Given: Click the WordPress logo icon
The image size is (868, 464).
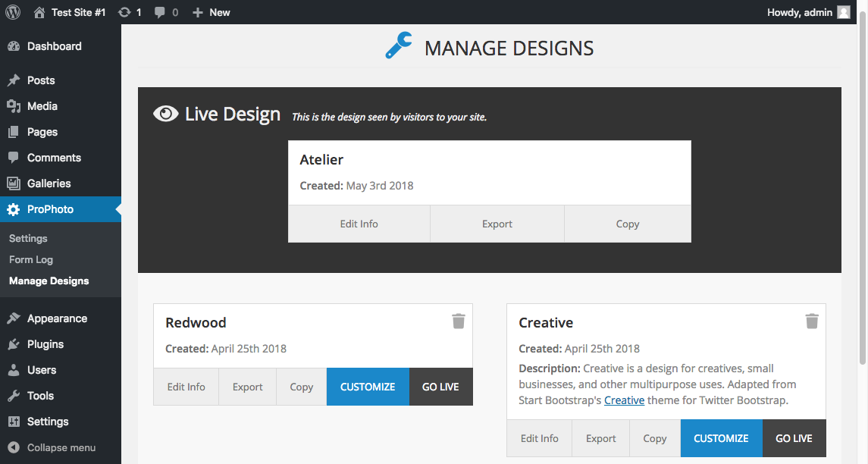Looking at the screenshot, I should click(x=13, y=12).
